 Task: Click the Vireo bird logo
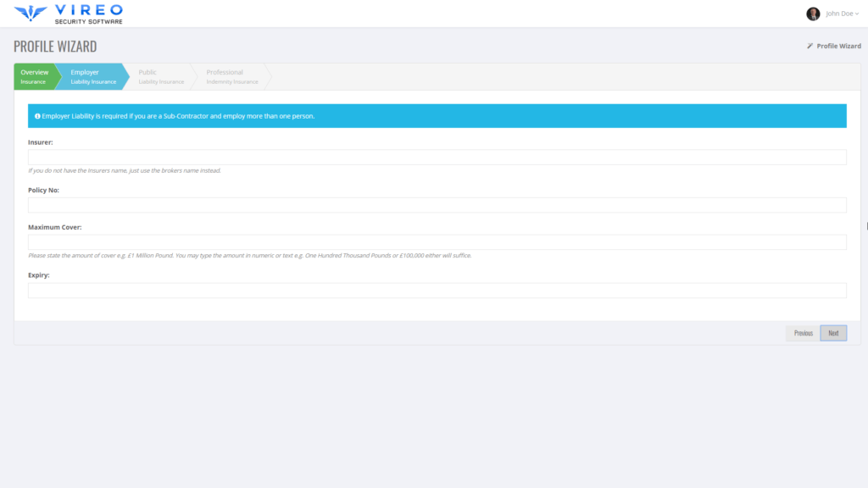[31, 13]
